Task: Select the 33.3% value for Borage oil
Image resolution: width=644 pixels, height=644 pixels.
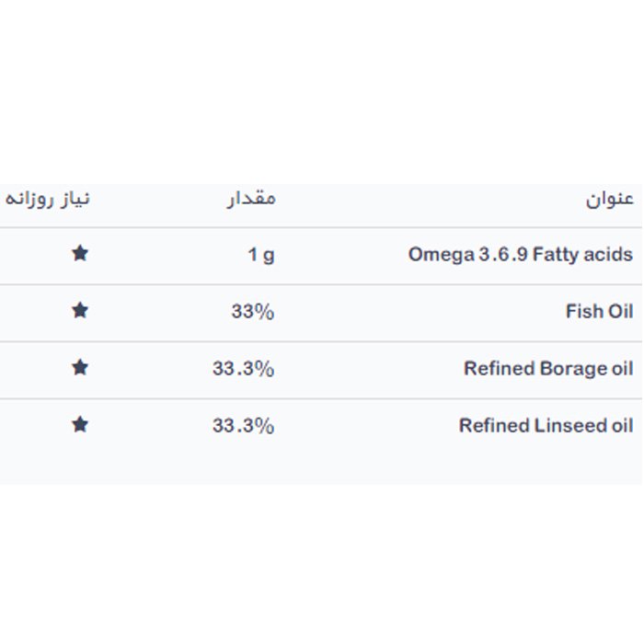Action: (243, 369)
